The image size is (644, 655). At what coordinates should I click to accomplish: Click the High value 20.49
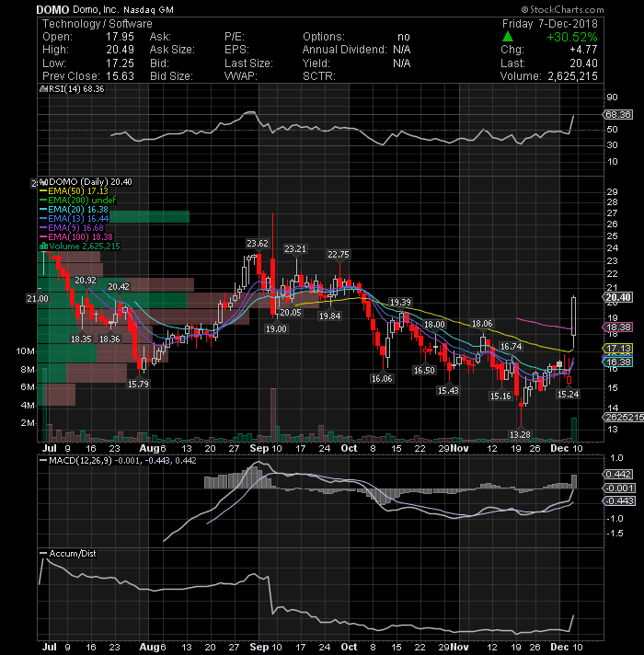pyautogui.click(x=120, y=50)
